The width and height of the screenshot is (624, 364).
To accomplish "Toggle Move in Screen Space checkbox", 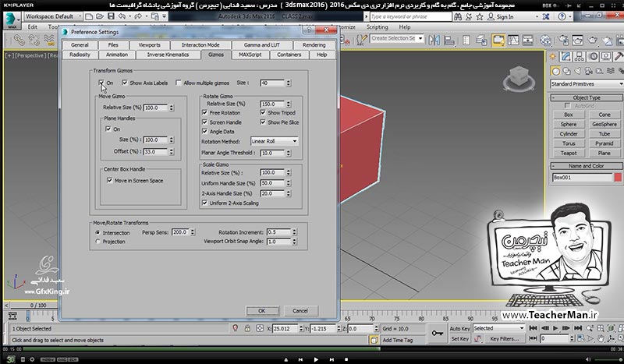I will (x=110, y=180).
